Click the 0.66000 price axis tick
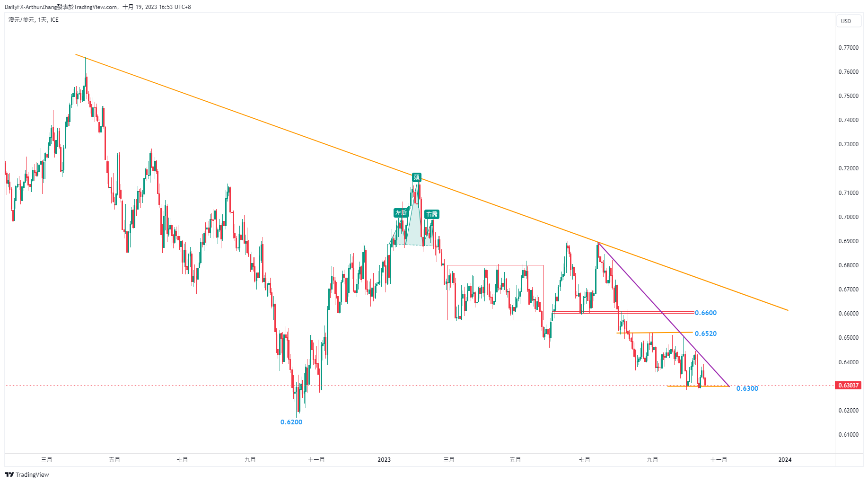Viewport: 868px width, 483px height. click(848, 314)
